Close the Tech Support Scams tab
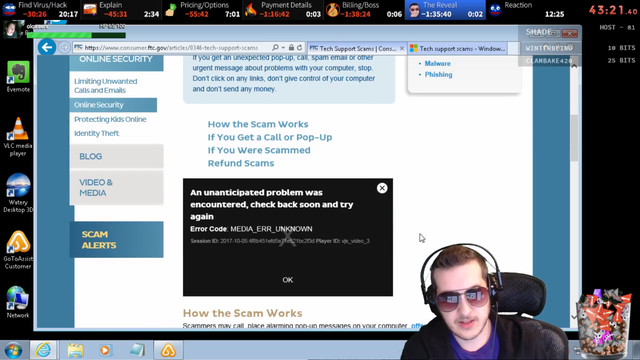Viewport: 640px width, 360px height. [402, 48]
